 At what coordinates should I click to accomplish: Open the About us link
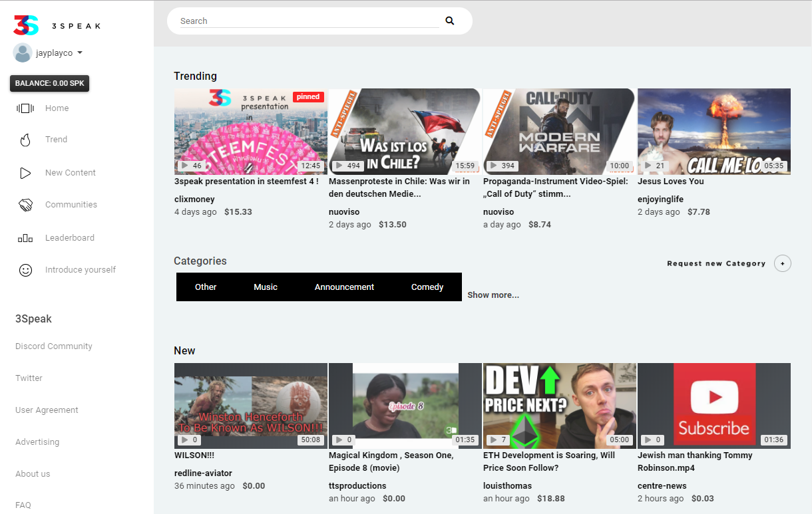pos(33,474)
